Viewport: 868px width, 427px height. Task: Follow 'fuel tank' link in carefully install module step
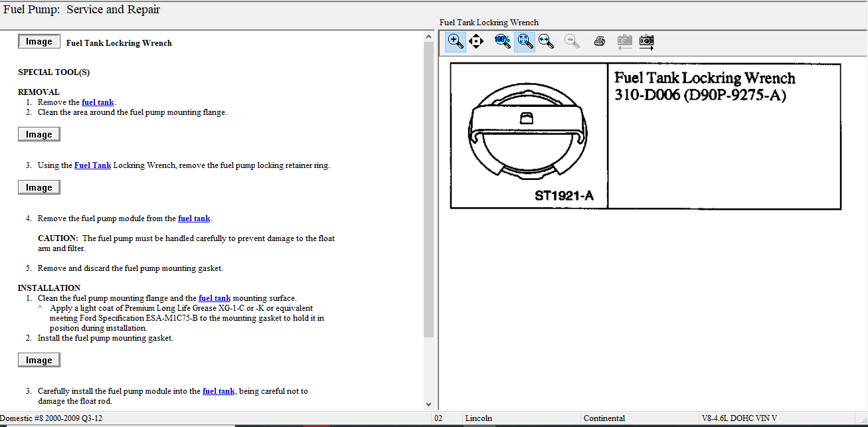[x=218, y=391]
